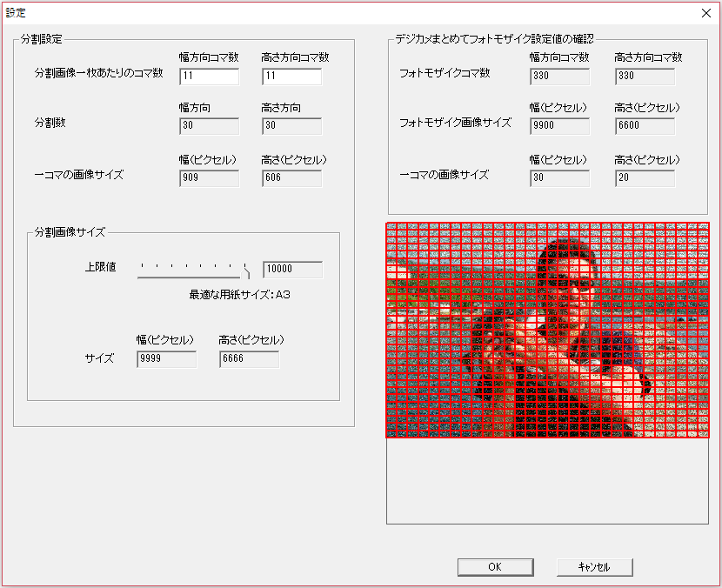Image resolution: width=722 pixels, height=588 pixels.
Task: Click the width field showing 909
Action: pos(209,177)
